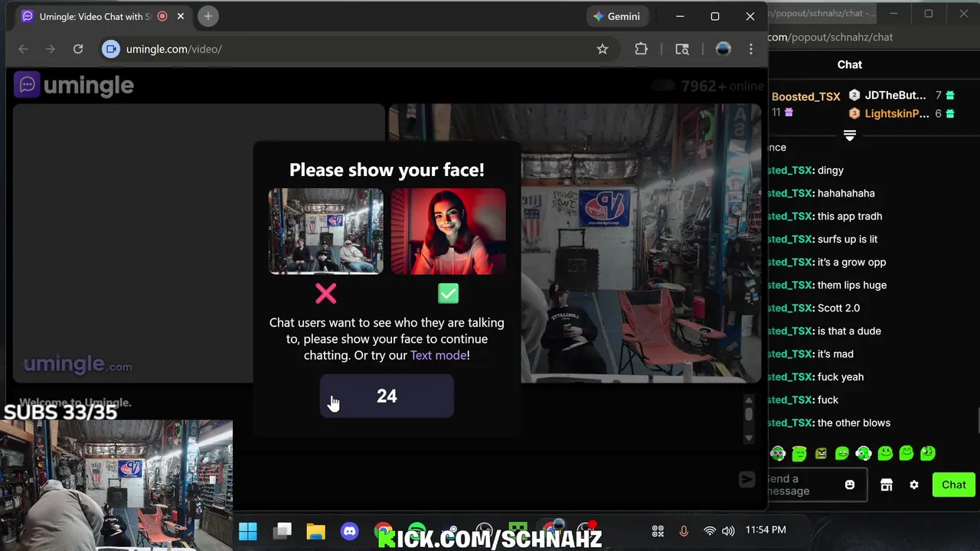Select the angry olive square emote

tap(821, 453)
